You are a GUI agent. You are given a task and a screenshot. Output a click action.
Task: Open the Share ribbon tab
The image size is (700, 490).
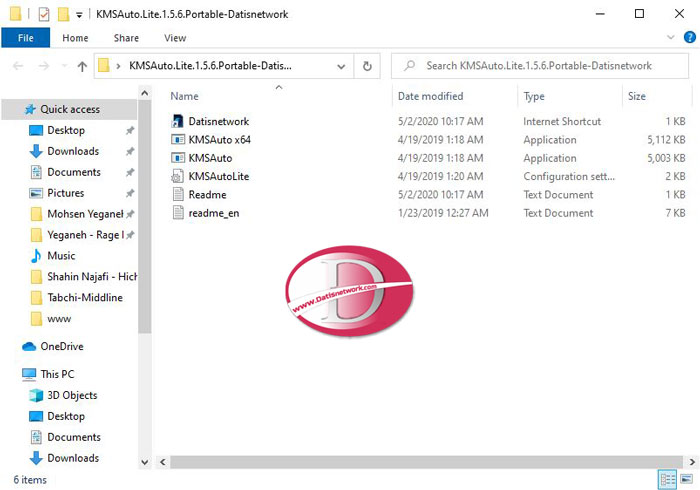click(126, 38)
